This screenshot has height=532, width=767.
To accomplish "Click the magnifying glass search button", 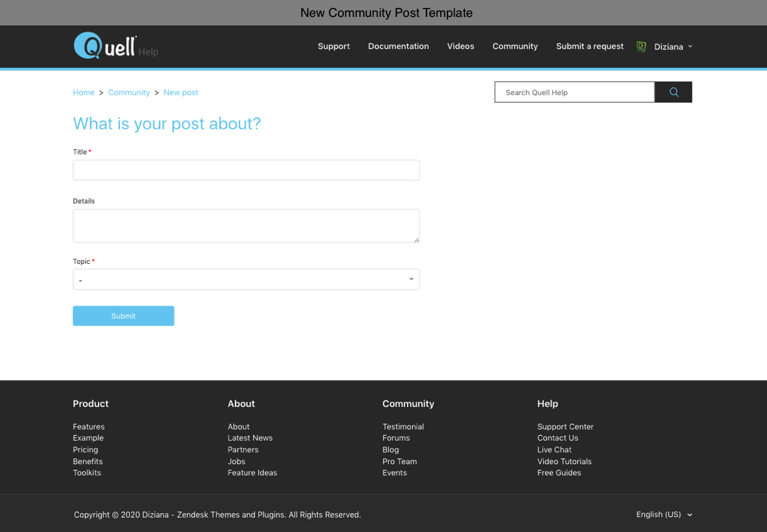I will point(673,93).
